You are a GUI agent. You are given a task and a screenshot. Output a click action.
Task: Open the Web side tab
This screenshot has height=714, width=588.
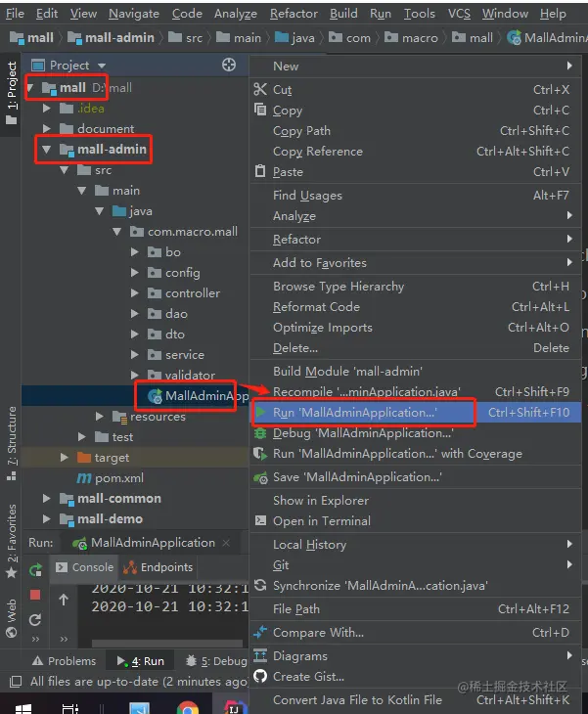(x=12, y=618)
